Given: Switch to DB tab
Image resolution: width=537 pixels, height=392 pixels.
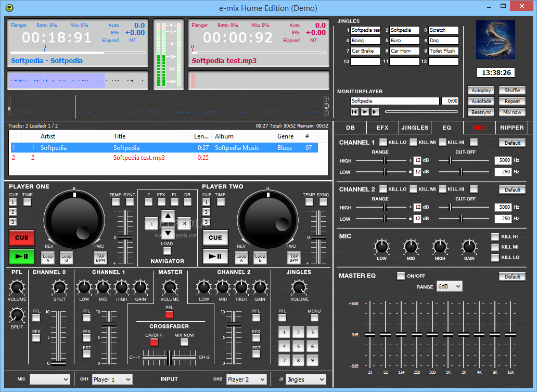Looking at the screenshot, I should (350, 128).
